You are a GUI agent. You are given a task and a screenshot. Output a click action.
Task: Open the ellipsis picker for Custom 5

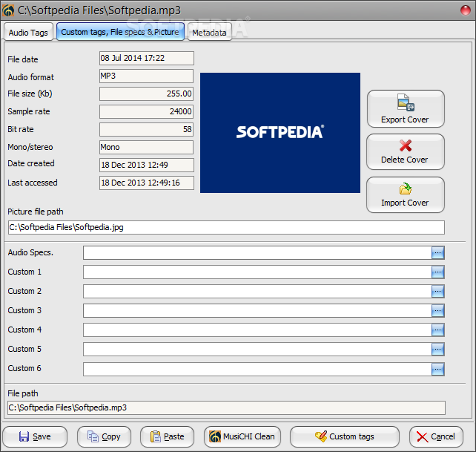tap(438, 350)
